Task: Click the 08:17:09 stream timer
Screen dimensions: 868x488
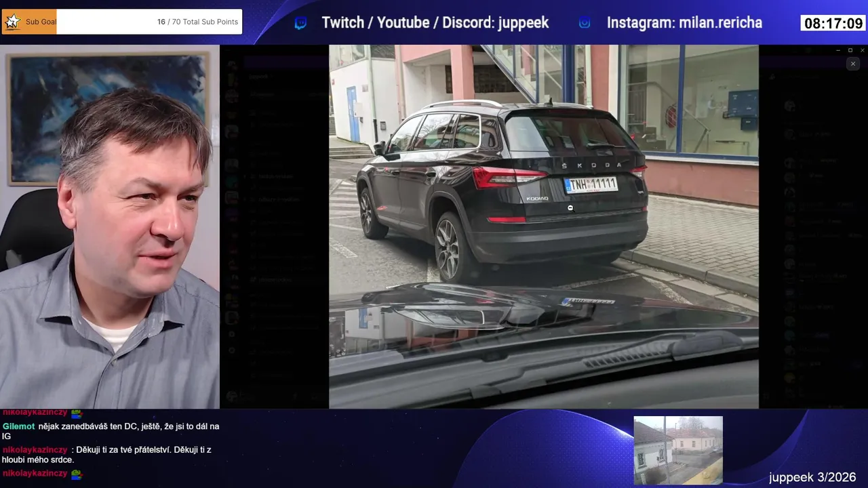Action: pos(833,24)
